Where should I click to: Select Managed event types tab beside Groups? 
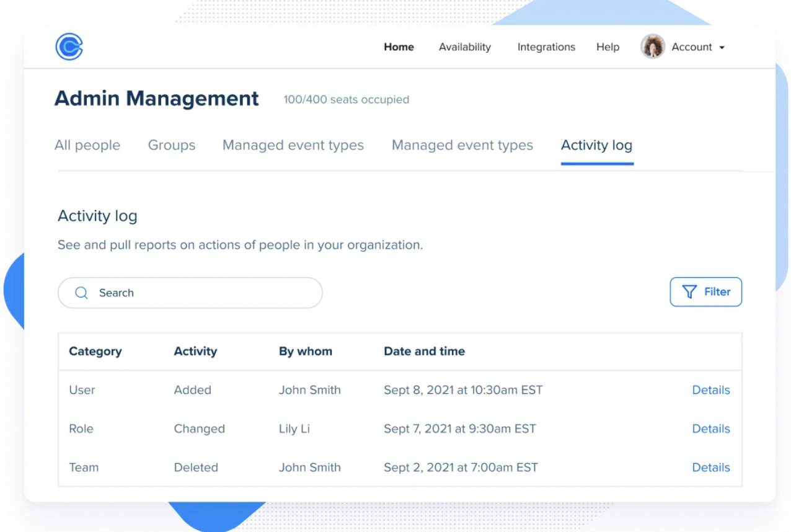tap(293, 145)
